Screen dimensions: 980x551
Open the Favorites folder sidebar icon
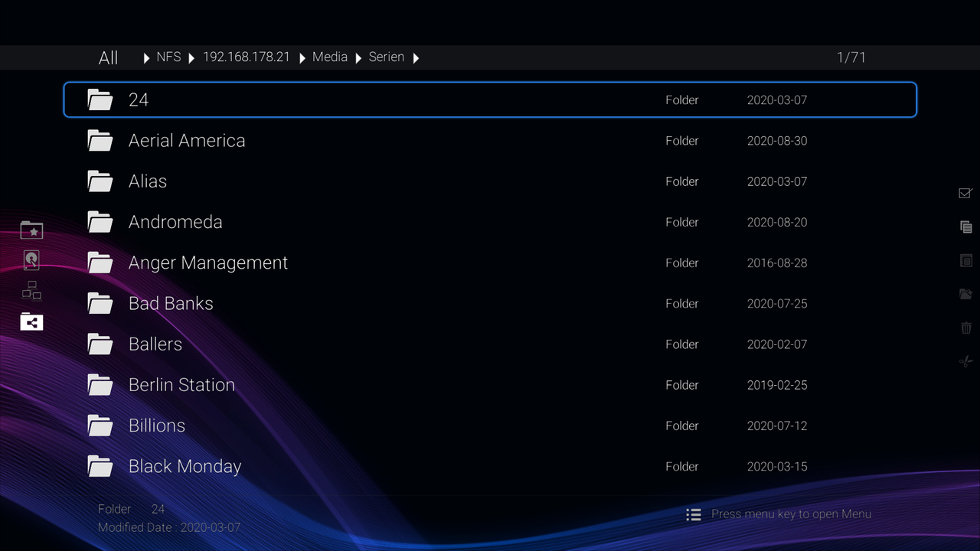pyautogui.click(x=31, y=230)
